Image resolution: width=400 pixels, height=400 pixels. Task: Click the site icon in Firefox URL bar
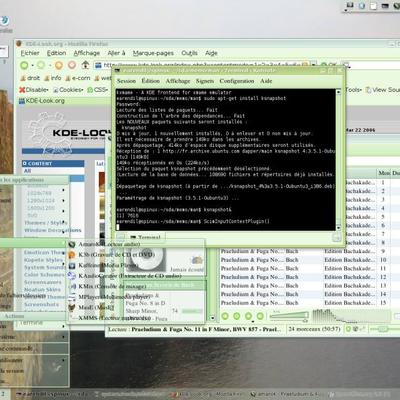tap(98, 65)
